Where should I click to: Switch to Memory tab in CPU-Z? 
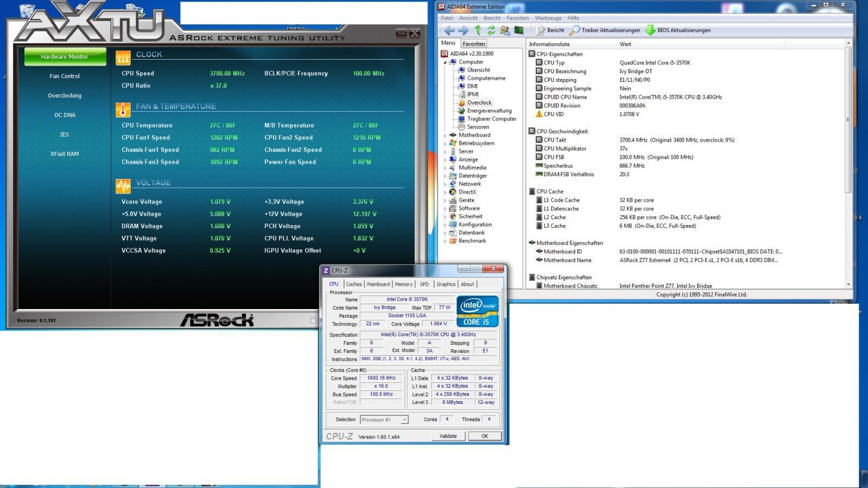coord(404,284)
